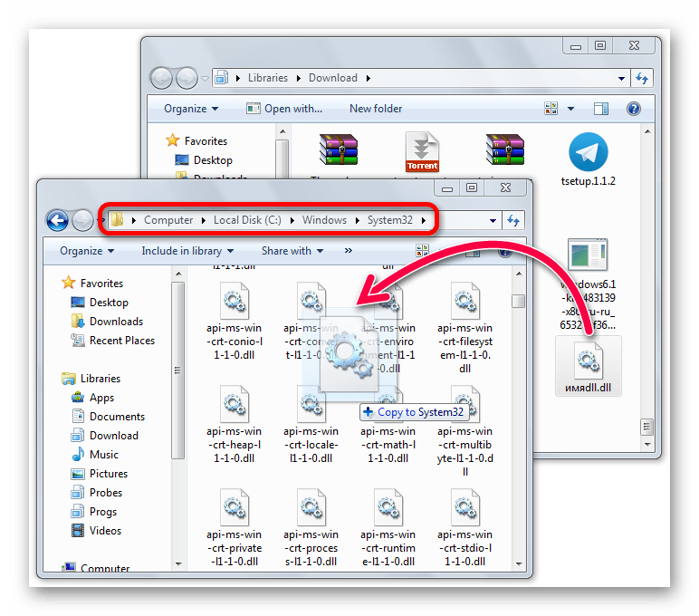Image resolution: width=699 pixels, height=616 pixels.
Task: Select the second WinRAR archive next to Telegram
Action: click(505, 149)
